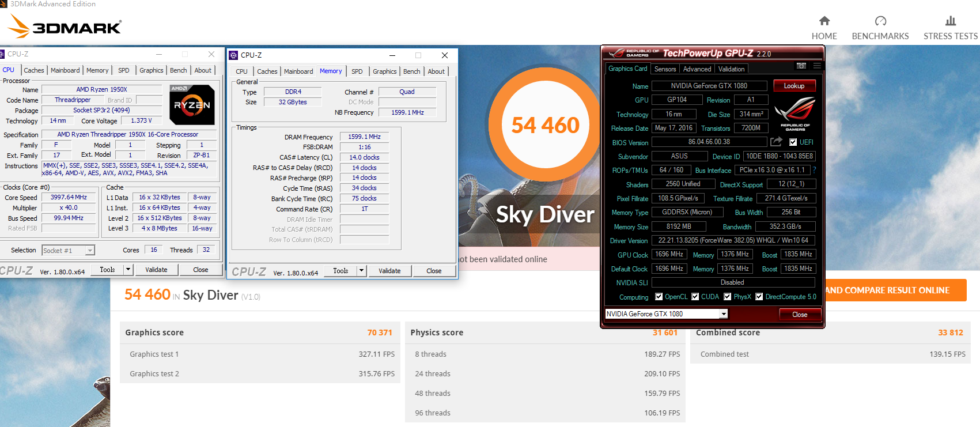Viewport: 980px width, 427px height.
Task: Open Memory tab in left CPU-Z window
Action: pos(97,70)
